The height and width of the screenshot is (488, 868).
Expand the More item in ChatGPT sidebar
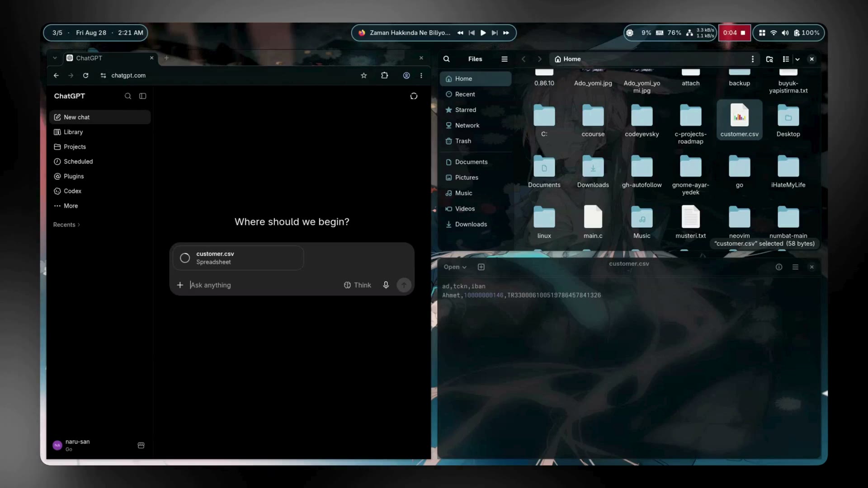click(x=100, y=206)
